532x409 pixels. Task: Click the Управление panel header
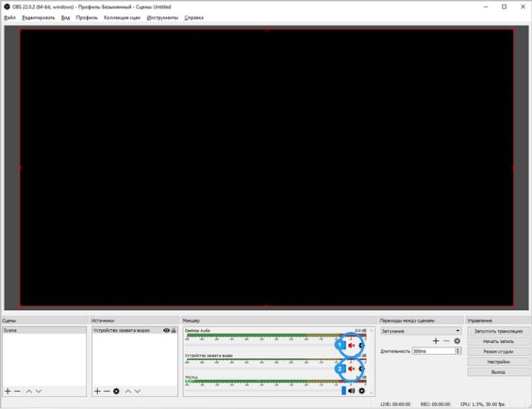coord(499,320)
